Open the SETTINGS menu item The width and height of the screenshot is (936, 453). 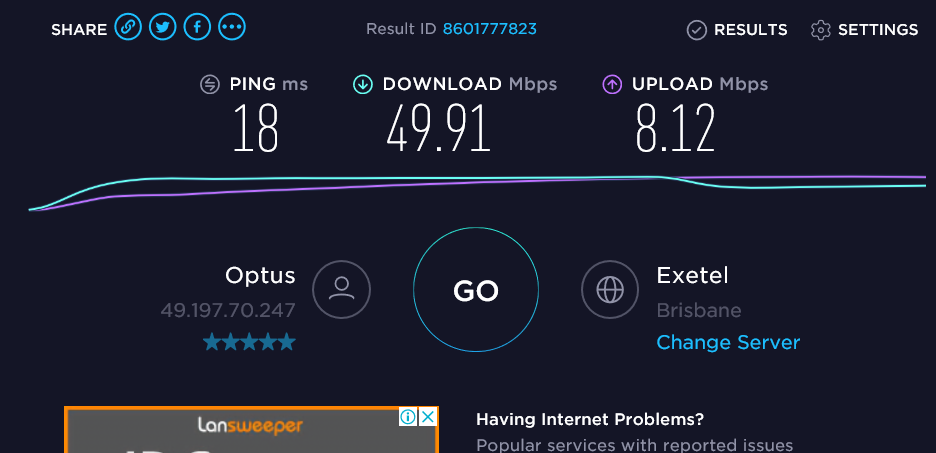[864, 30]
